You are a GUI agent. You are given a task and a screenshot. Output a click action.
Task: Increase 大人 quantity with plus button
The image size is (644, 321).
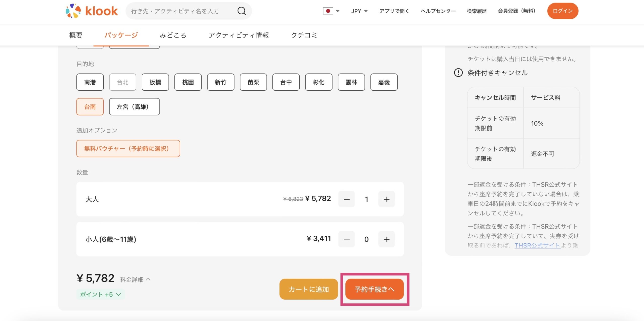pyautogui.click(x=387, y=199)
